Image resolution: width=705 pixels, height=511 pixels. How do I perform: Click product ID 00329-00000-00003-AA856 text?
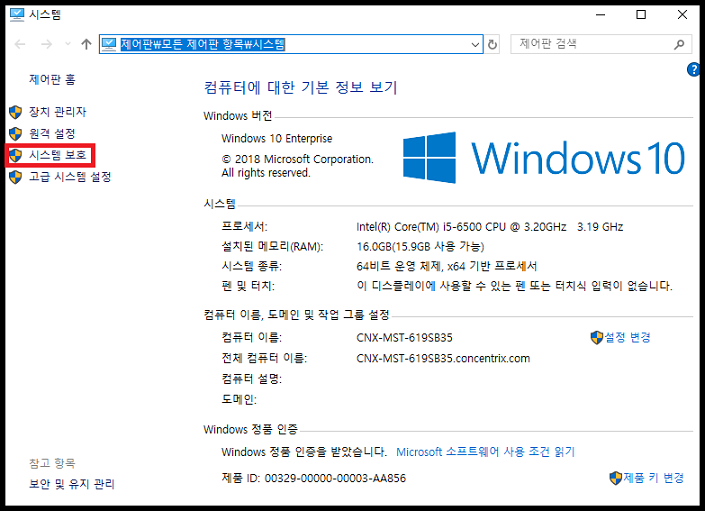tap(335, 478)
